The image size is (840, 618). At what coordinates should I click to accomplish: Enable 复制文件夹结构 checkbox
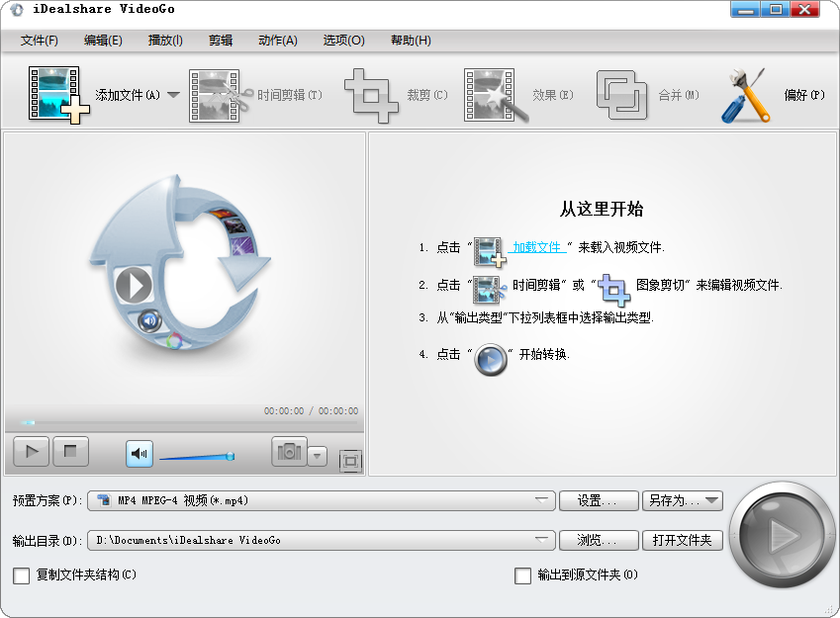[x=21, y=575]
